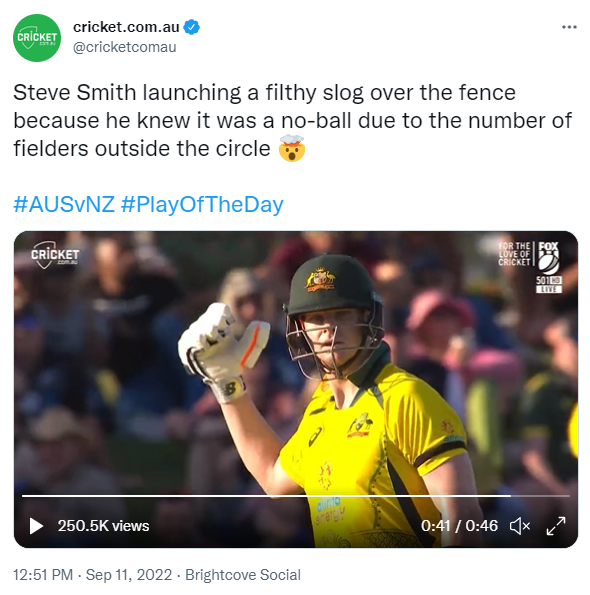
Task: Click the @cricketcomau handle
Action: [124, 47]
